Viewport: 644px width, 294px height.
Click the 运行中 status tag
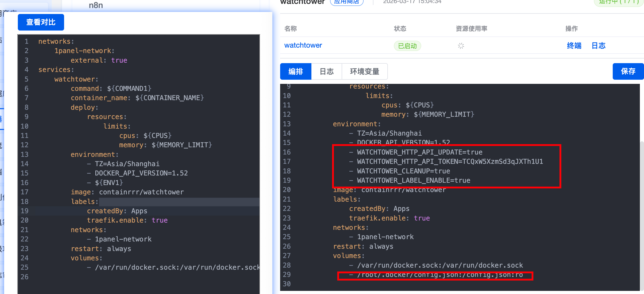point(619,2)
